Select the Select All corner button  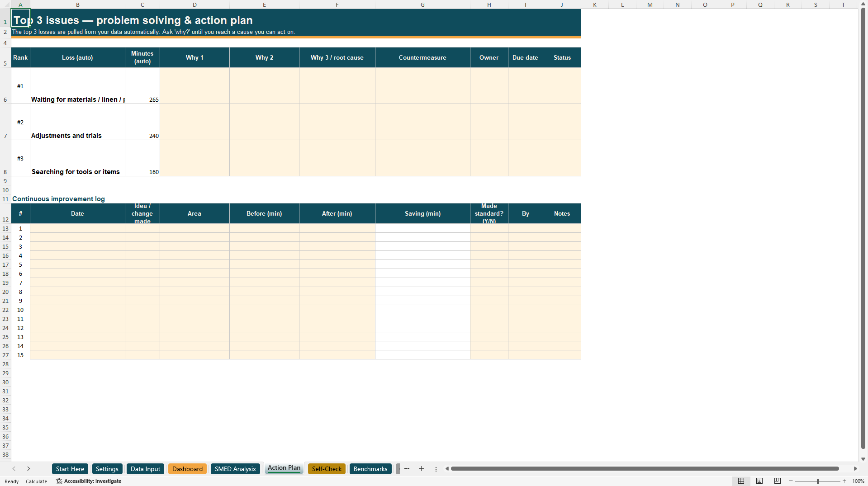coord(5,5)
